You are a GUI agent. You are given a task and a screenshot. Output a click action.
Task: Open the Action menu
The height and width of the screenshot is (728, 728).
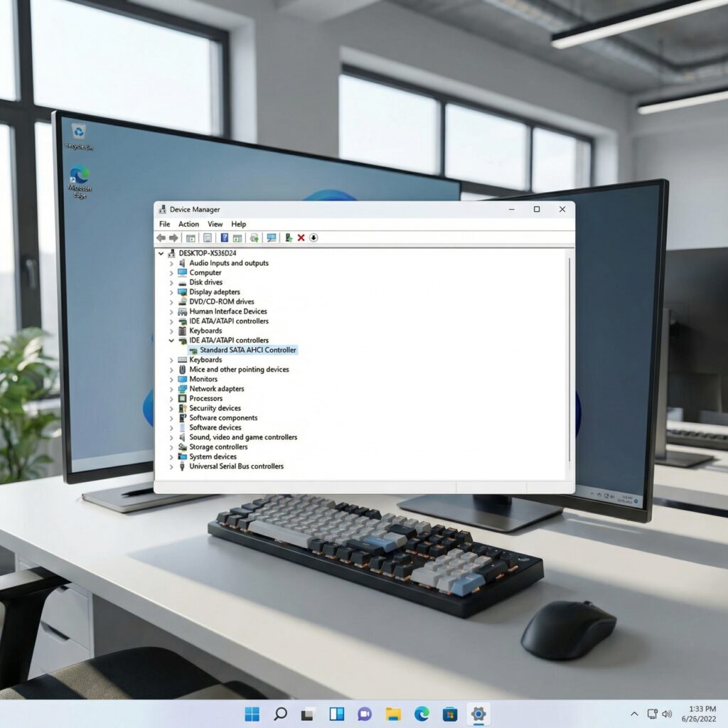point(188,224)
